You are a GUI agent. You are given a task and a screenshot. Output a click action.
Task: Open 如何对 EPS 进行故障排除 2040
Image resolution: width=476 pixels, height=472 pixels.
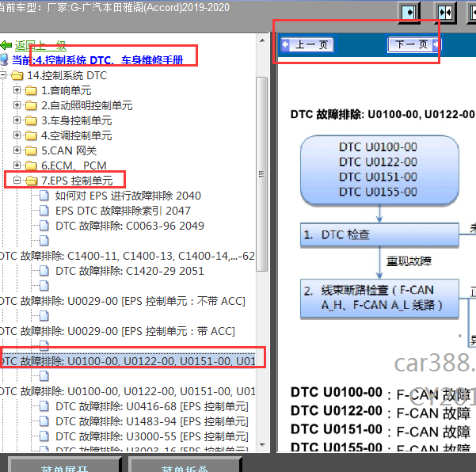128,196
